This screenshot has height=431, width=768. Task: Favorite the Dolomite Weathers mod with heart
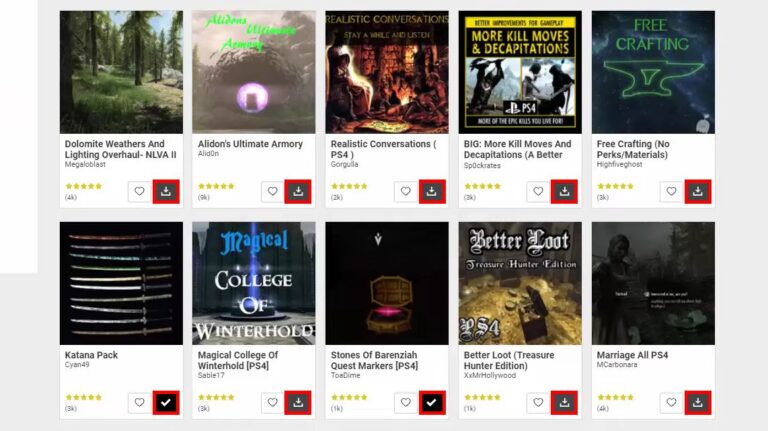140,192
